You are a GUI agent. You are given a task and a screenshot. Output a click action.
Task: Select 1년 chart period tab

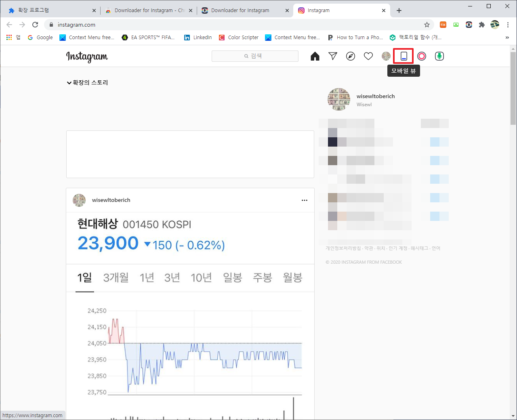coord(147,277)
